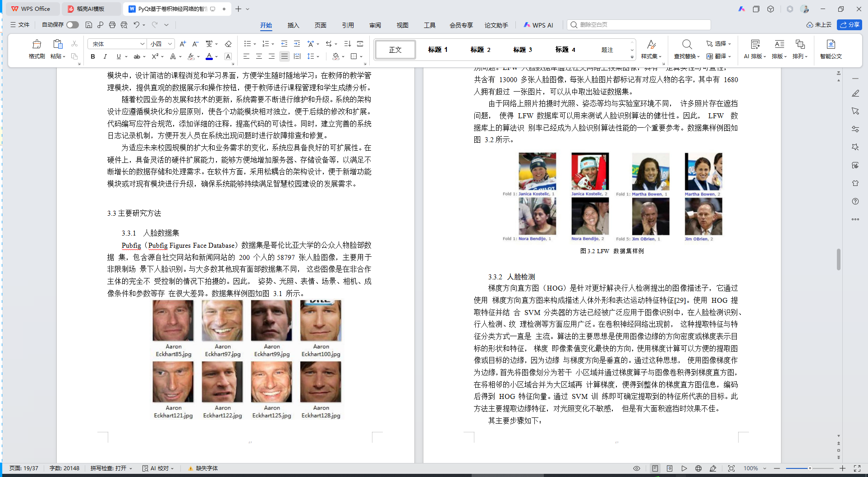Image resolution: width=868 pixels, height=477 pixels.
Task: Open the View (视图) ribbon tab
Action: pyautogui.click(x=402, y=25)
